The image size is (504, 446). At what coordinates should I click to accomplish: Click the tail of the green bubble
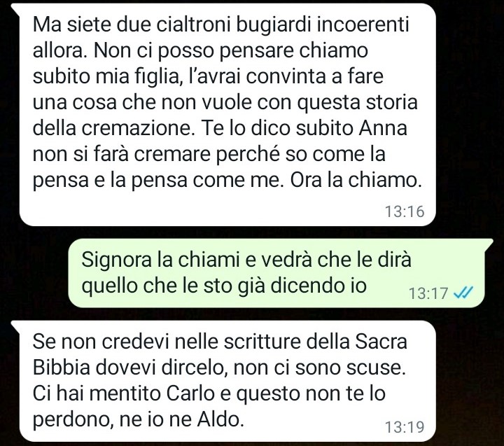[x=489, y=244]
